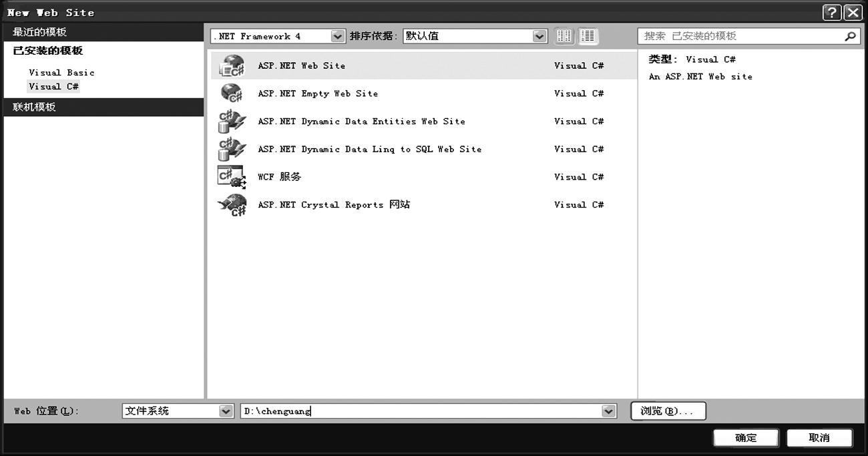Select Visual C# in the template tree
The height and width of the screenshot is (456, 868).
pos(53,86)
